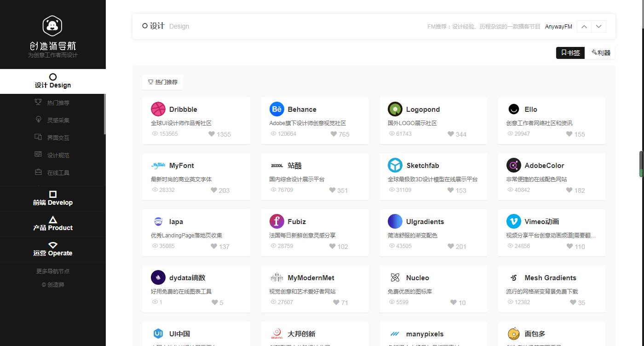Open the UI中国 icon

tap(158, 334)
